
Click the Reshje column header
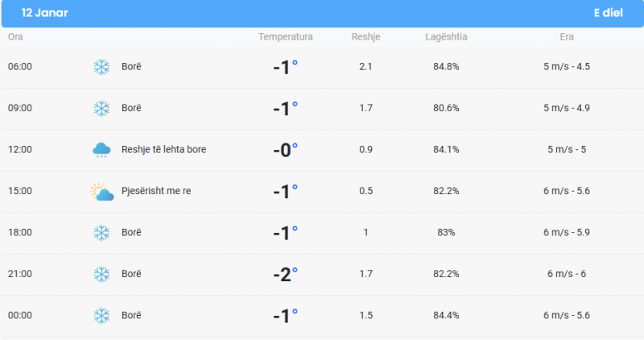[x=366, y=37]
